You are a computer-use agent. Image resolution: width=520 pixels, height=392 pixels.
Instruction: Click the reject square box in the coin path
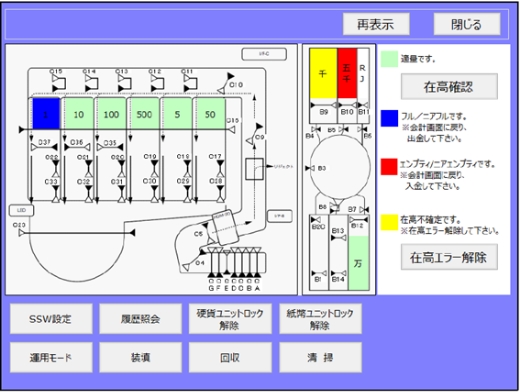click(255, 169)
